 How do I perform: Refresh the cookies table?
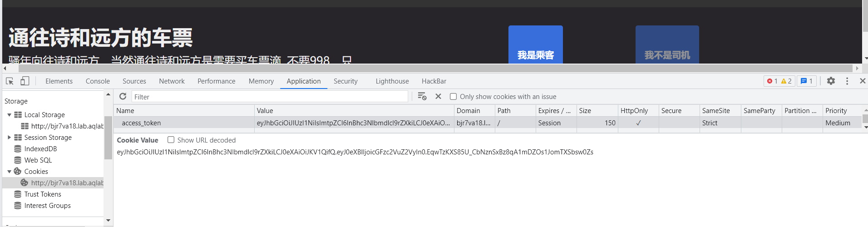tap(123, 96)
